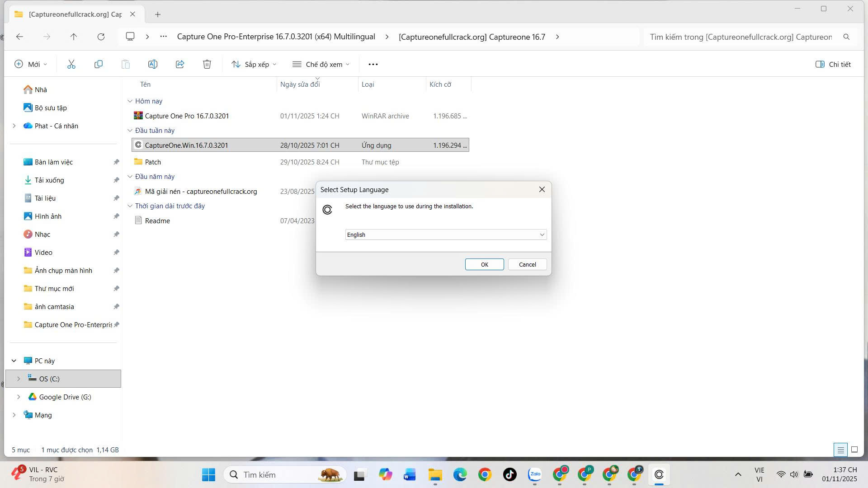Viewport: 868px width, 488px height.
Task: Click the Share icon in toolbar
Action: (180, 64)
